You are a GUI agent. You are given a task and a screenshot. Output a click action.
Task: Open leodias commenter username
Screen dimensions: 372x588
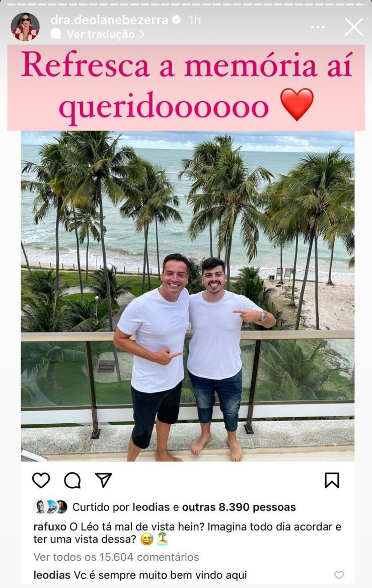point(52,575)
